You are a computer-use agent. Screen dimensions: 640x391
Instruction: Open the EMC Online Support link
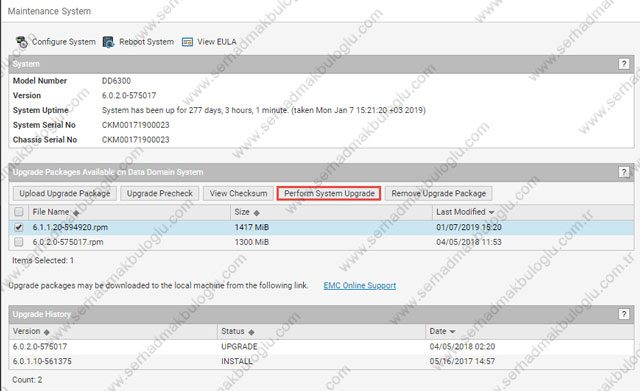tap(360, 286)
